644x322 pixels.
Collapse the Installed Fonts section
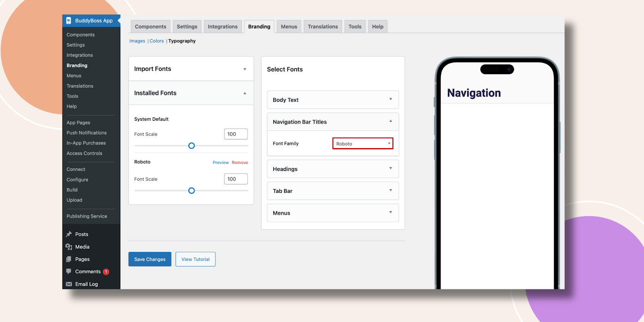coord(191,93)
